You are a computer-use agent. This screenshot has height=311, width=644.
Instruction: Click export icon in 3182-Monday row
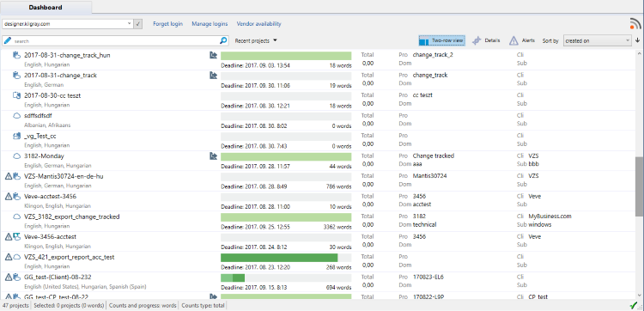click(213, 155)
